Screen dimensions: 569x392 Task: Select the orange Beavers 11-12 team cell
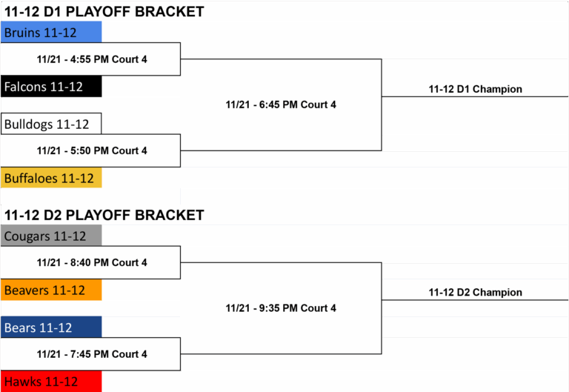point(51,290)
